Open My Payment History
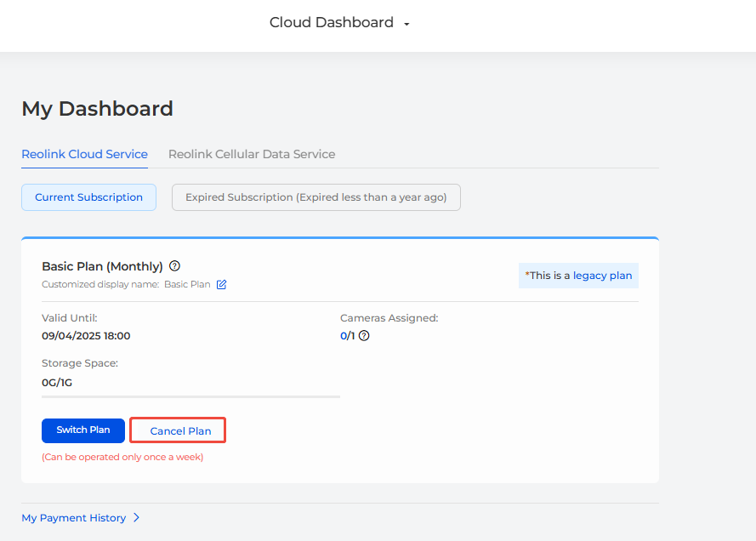The image size is (756, 541). coord(74,517)
